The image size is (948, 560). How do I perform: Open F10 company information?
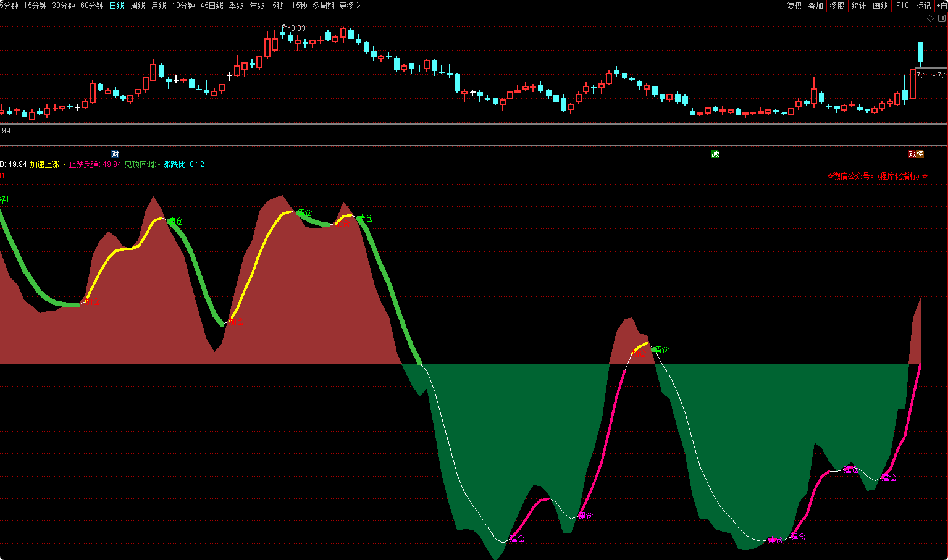click(902, 6)
